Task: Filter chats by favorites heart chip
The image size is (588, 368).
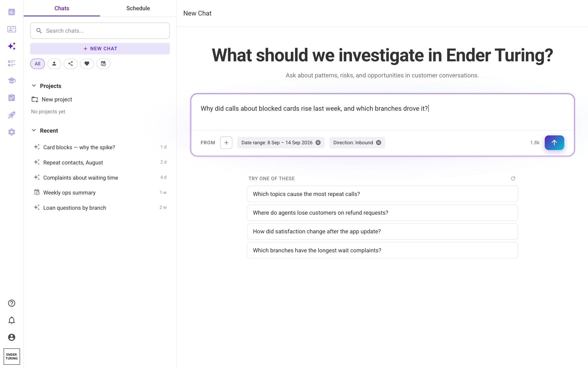Action: tap(87, 64)
